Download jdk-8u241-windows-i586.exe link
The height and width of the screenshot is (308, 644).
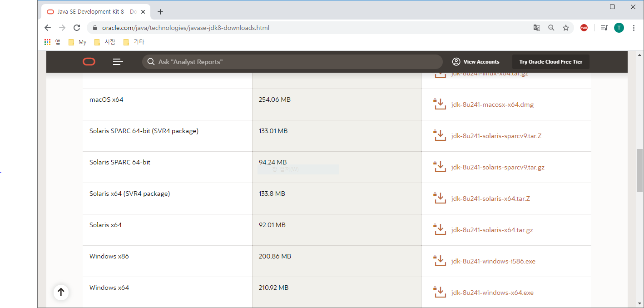[x=493, y=261]
